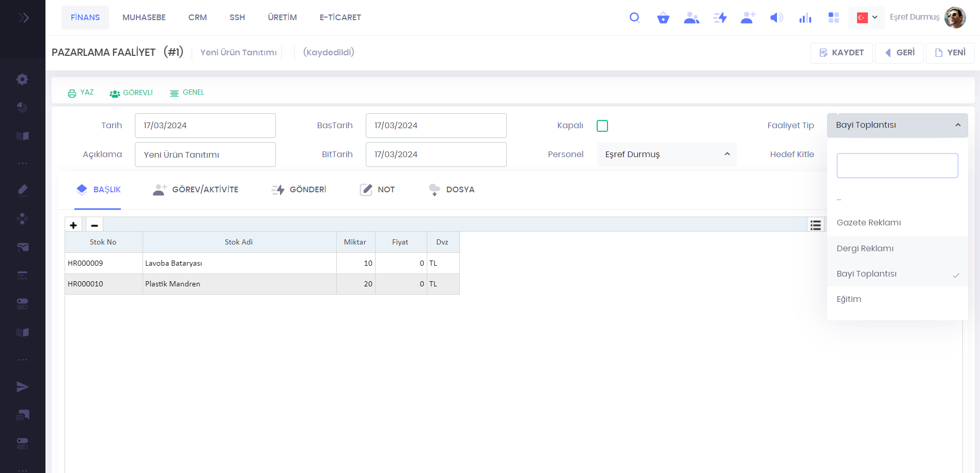980x473 pixels.
Task: Switch to the GÖREV/AKTİVİTE tab
Action: tap(196, 190)
